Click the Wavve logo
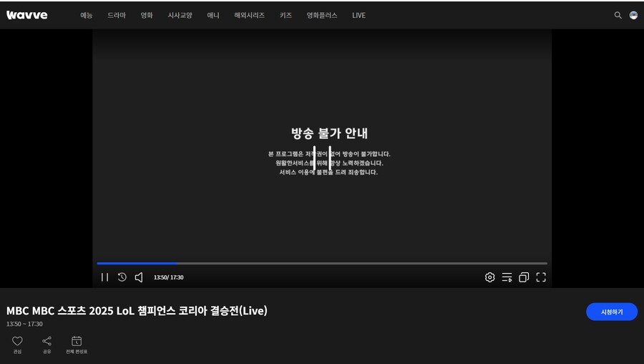Screen dimensions: 644x364 27,15
